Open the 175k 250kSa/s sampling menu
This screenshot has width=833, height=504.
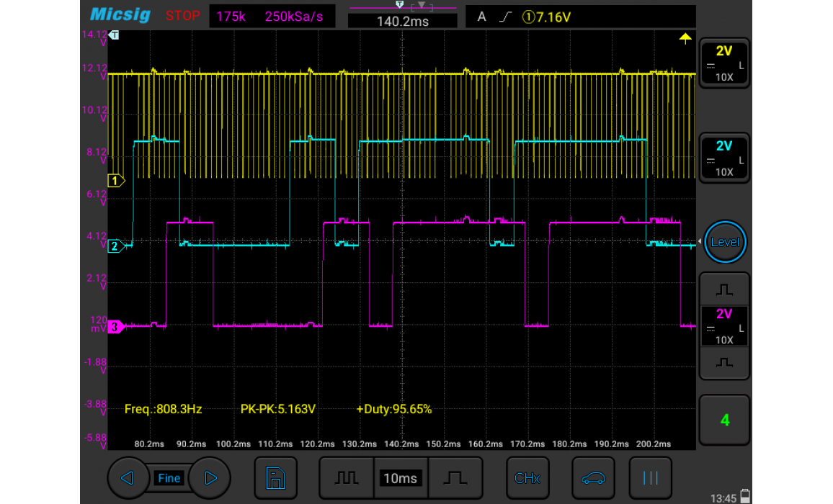click(272, 17)
